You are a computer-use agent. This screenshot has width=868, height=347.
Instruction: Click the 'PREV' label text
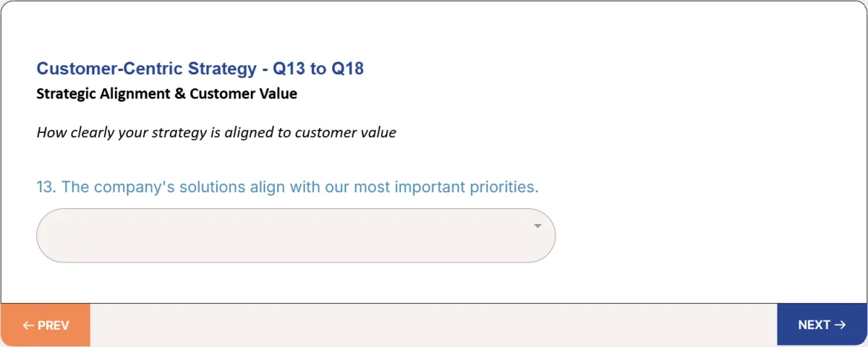[54, 325]
